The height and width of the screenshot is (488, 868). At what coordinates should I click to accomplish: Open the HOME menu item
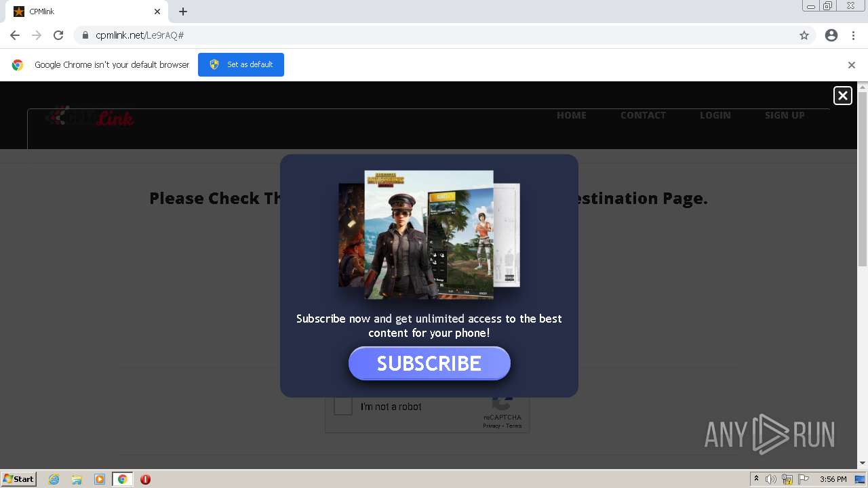click(x=572, y=115)
